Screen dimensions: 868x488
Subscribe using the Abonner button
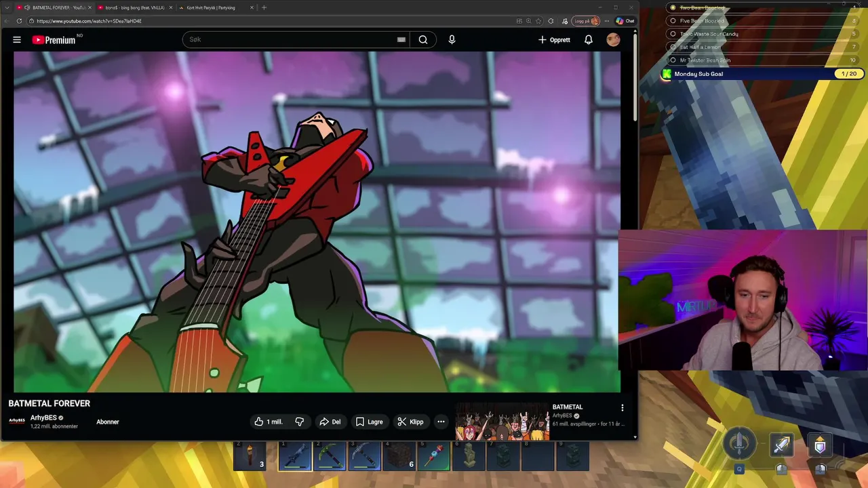pyautogui.click(x=108, y=422)
